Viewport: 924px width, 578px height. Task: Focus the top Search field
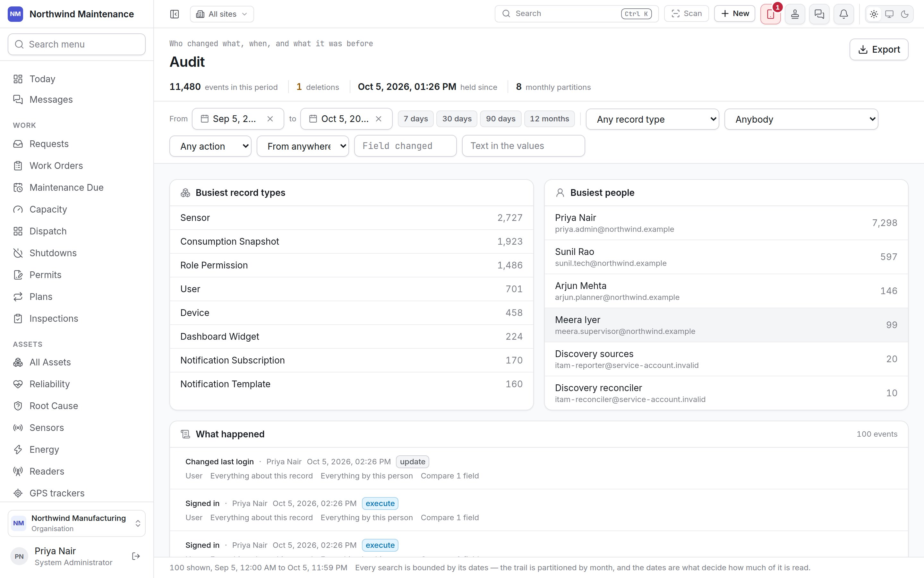click(576, 14)
